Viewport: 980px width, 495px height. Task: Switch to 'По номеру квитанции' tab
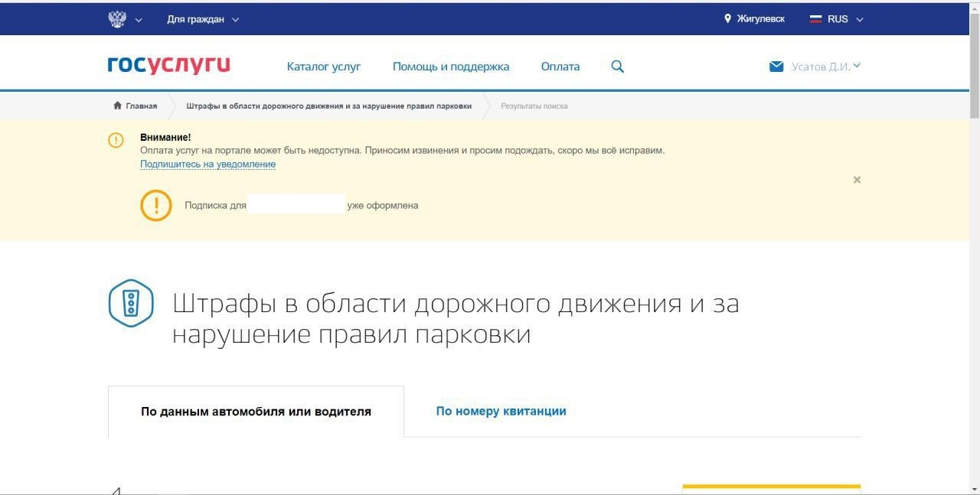(501, 411)
